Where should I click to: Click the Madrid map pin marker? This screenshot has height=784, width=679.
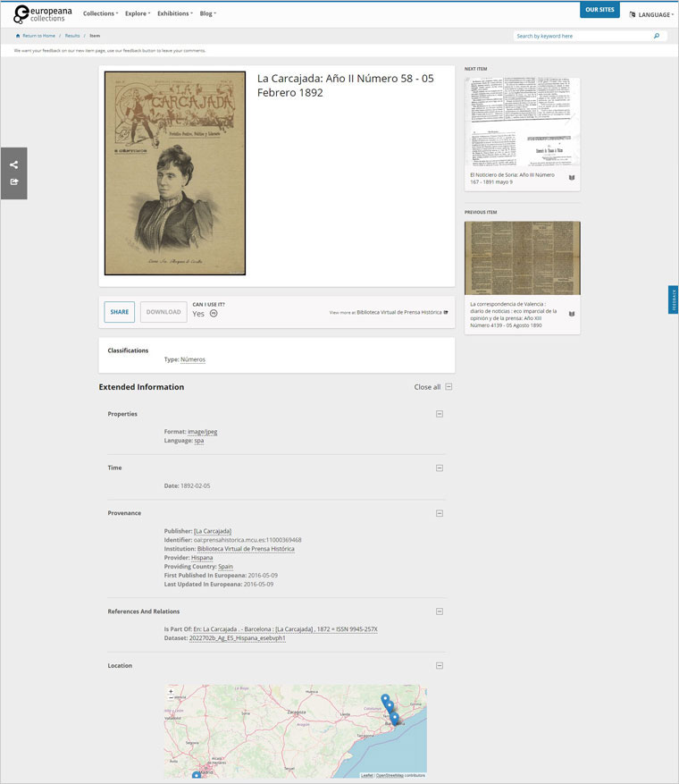point(197,775)
